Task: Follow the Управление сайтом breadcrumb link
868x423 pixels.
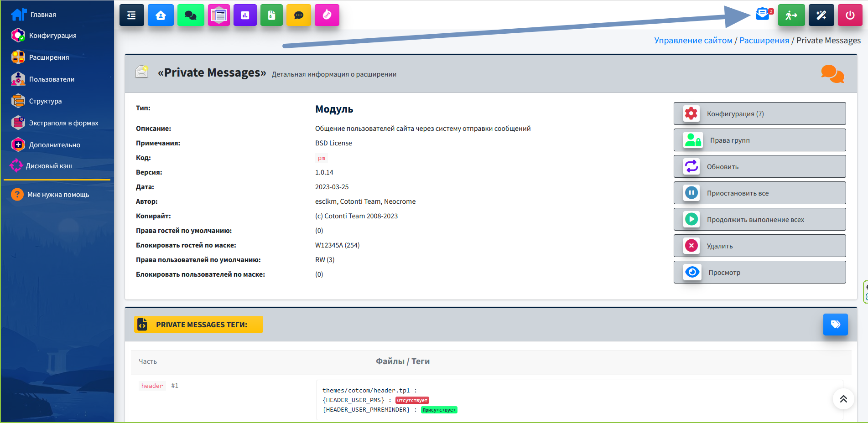Action: [693, 41]
